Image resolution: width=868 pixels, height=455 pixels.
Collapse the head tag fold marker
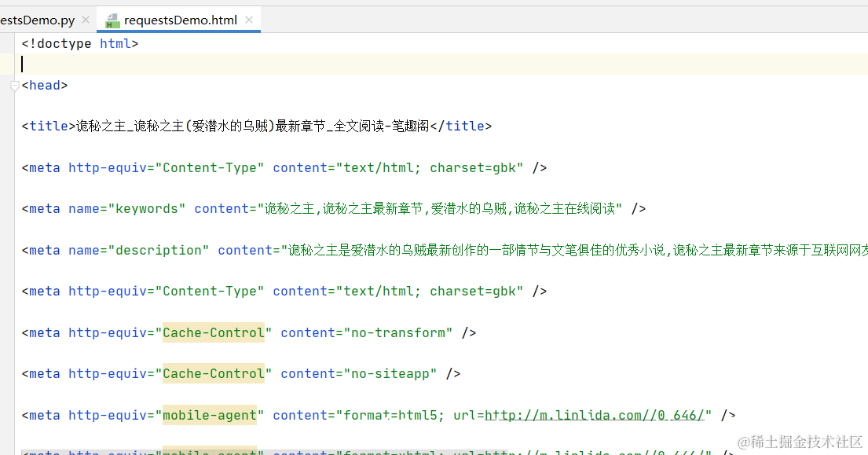(15, 86)
